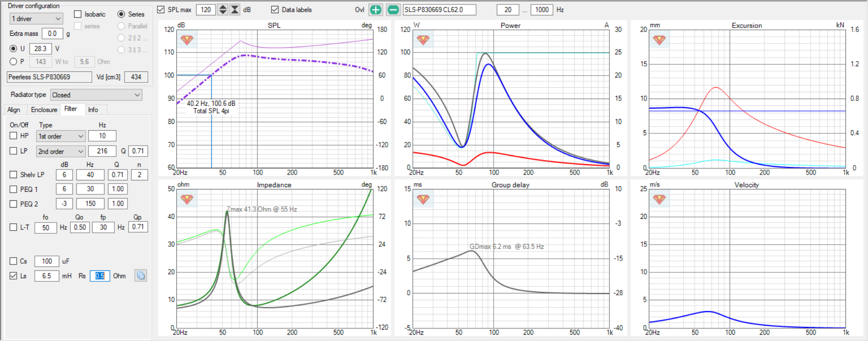Click the copy icon next to Rs Ohm

(141, 275)
